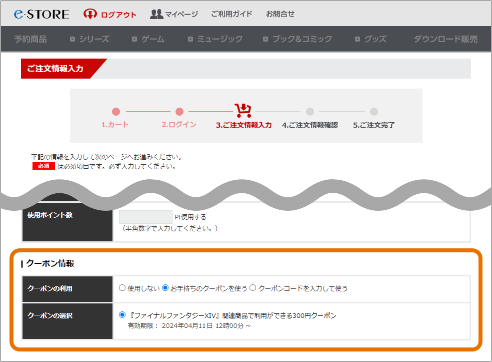Image resolution: width=492 pixels, height=362 pixels.
Task: Click the red logout icon
Action: click(x=90, y=14)
